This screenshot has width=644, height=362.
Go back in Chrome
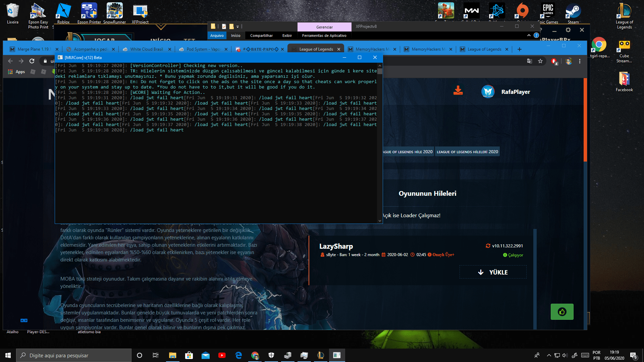(x=10, y=61)
